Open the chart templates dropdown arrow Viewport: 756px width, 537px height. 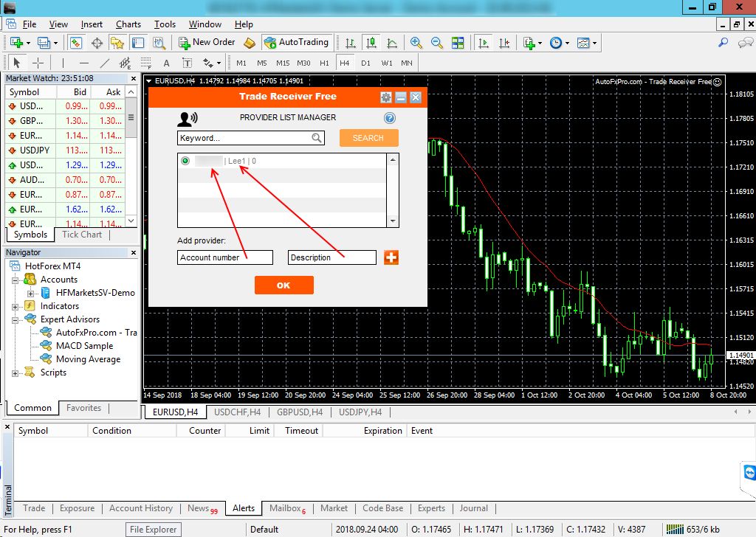tap(595, 43)
